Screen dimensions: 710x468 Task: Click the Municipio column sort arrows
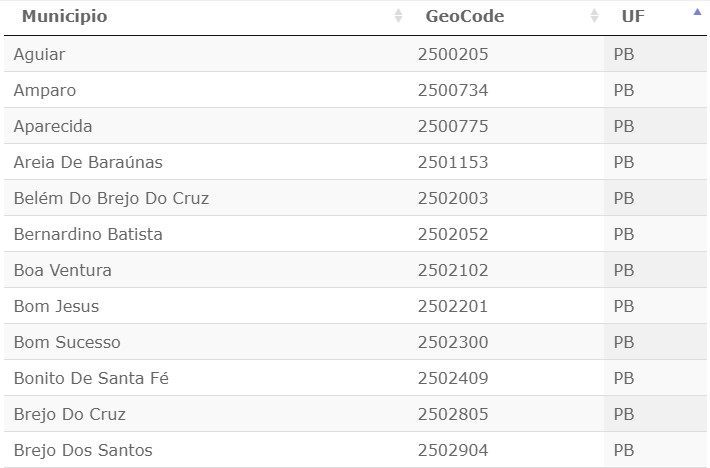coord(398,16)
